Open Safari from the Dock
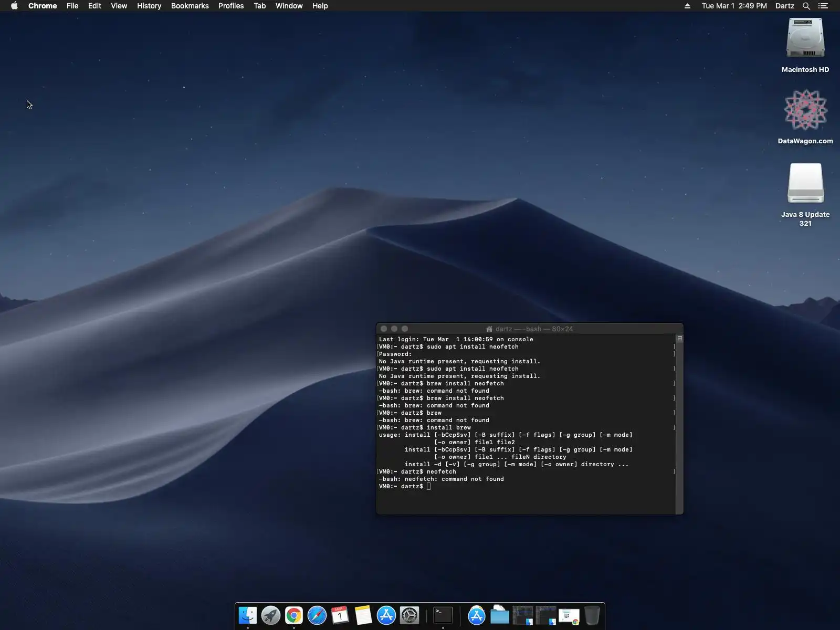840x630 pixels. [317, 615]
